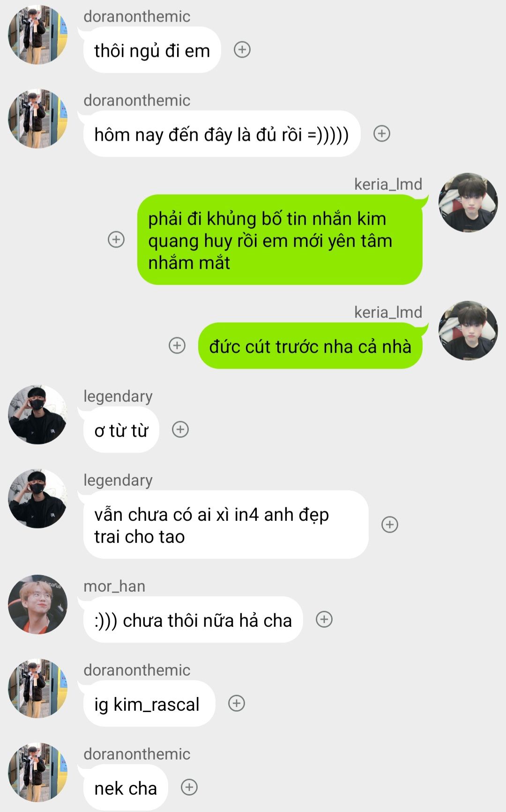Click the "nek cha" message bubble
506x812 pixels.
126,788
